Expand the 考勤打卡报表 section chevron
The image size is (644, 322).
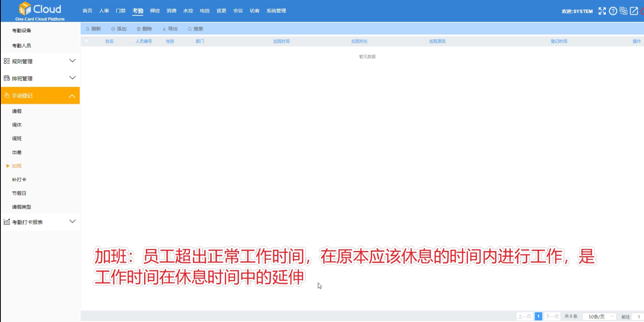click(72, 221)
